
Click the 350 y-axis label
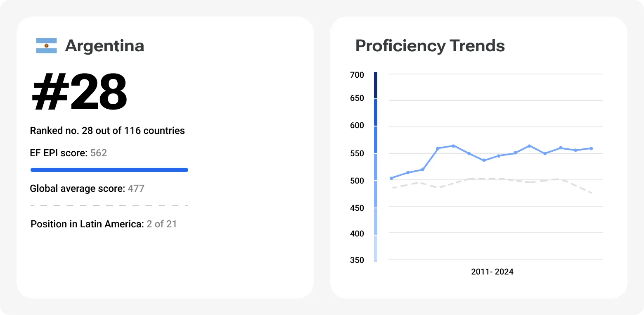pyautogui.click(x=357, y=260)
